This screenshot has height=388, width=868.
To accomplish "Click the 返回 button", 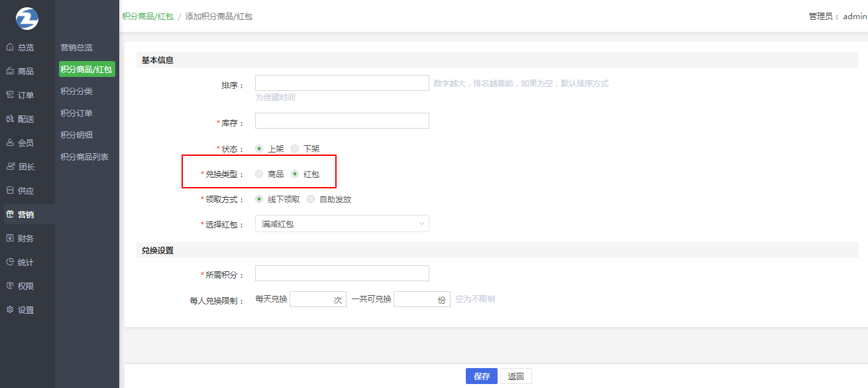I will click(x=516, y=376).
